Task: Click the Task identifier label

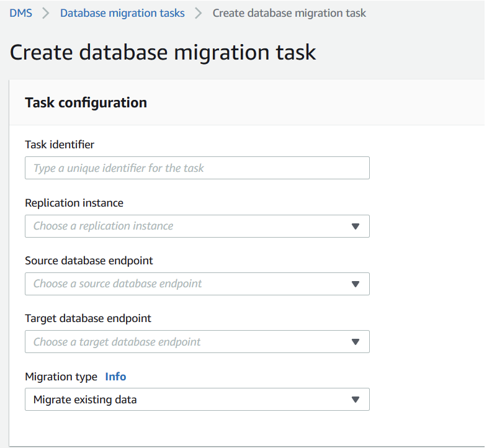Action: [60, 145]
